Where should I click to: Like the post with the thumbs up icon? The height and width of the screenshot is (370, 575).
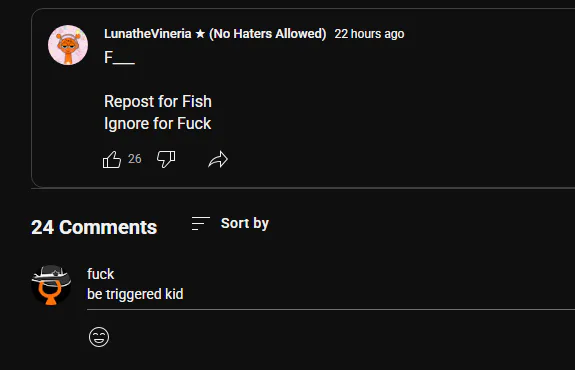111,160
